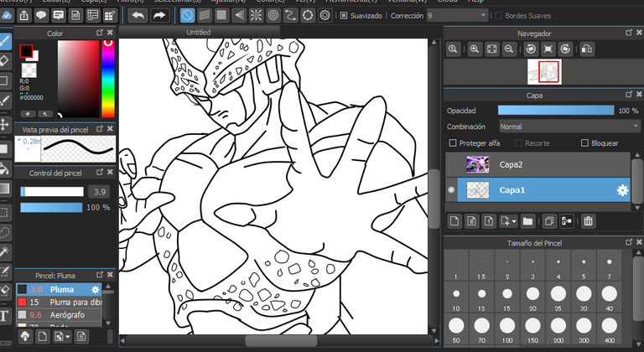Select the Lasso tool
This screenshot has width=644, height=352.
(4, 232)
